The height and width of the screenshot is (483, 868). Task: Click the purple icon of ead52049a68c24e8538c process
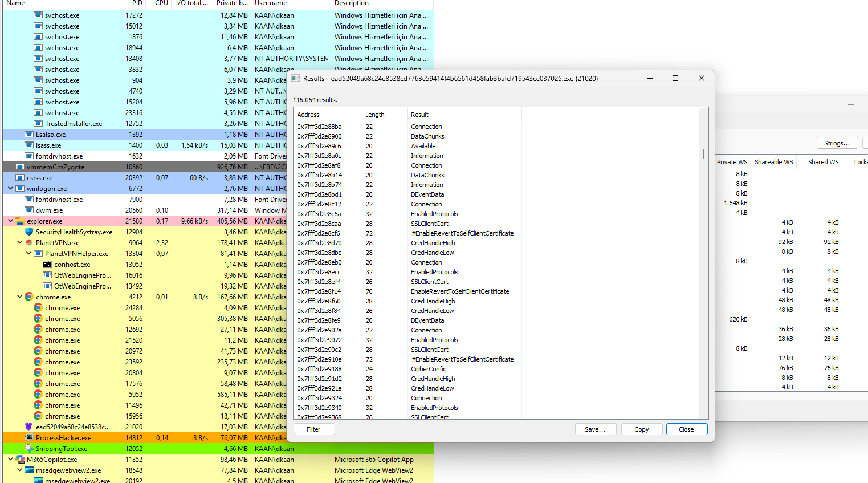pyautogui.click(x=29, y=427)
